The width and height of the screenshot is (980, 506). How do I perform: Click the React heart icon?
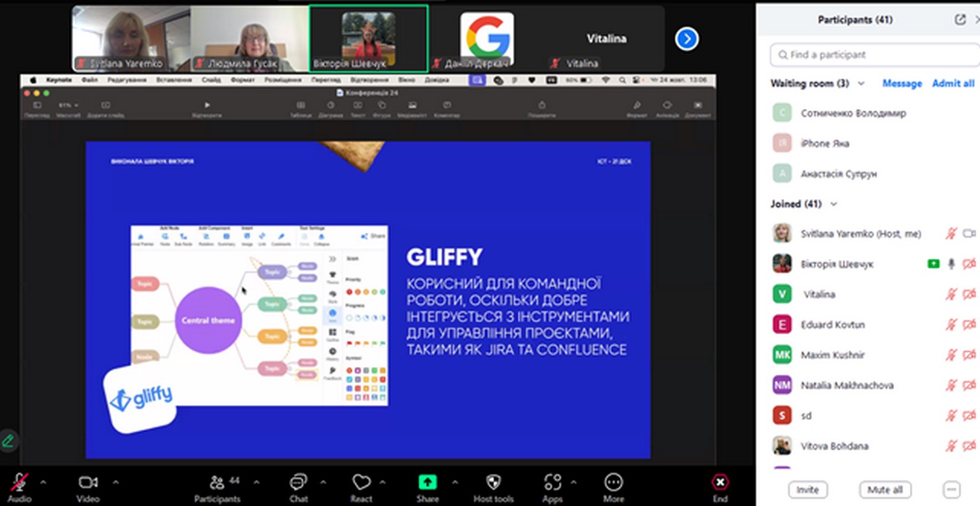(361, 482)
